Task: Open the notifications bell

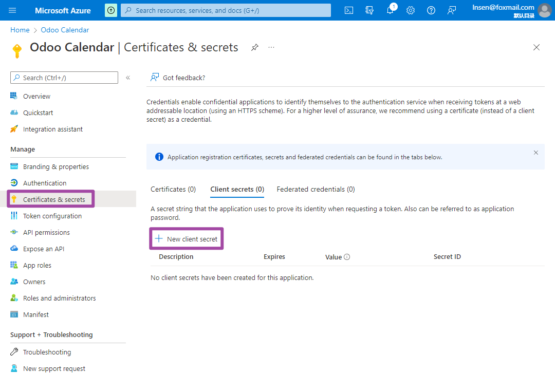Action: coord(390,10)
